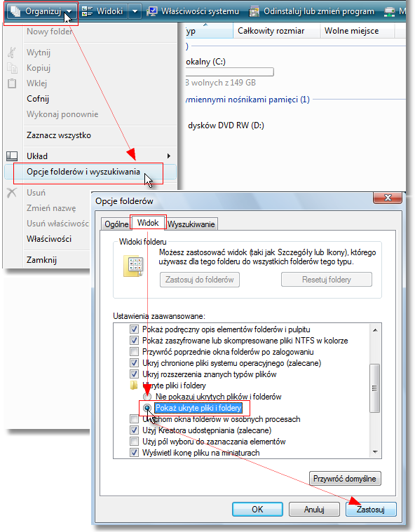Uncheck Ukryj rozszerzenia znanych typów plików

[134, 374]
